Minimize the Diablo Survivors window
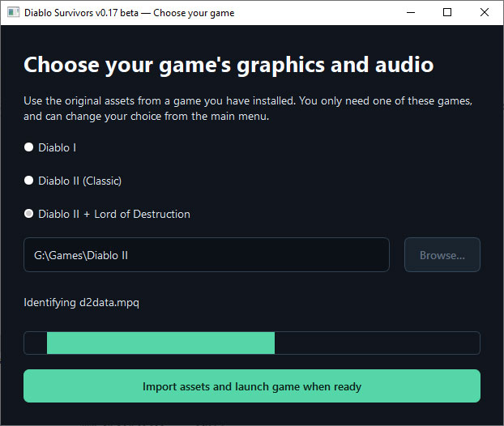Screen dimensions: 504x426 click(x=411, y=12)
